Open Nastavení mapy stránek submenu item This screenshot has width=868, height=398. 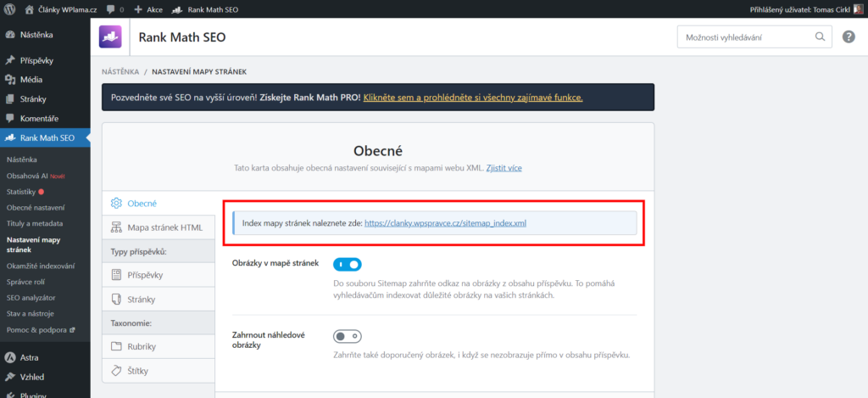(33, 244)
